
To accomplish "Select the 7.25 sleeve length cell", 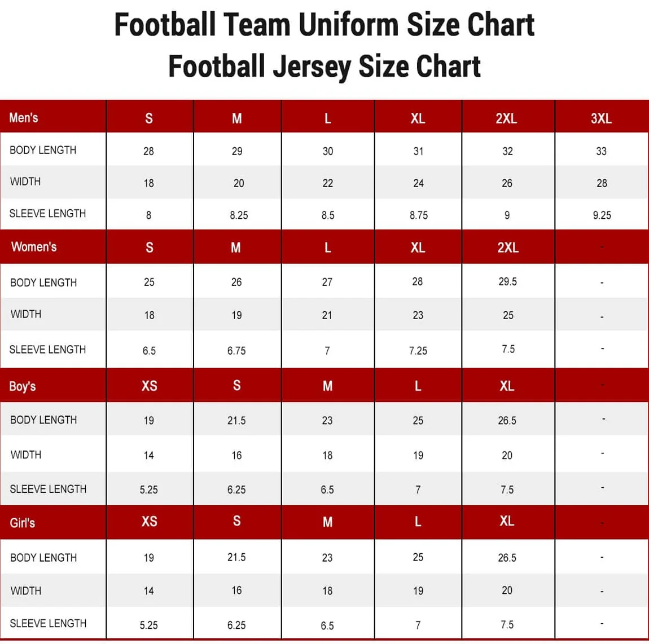I will 418,351.
